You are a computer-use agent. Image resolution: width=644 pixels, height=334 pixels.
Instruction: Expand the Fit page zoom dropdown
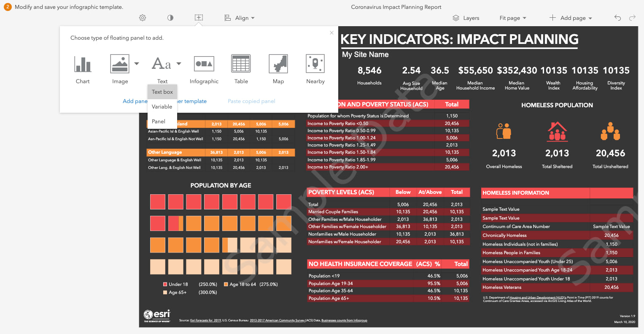click(x=513, y=18)
